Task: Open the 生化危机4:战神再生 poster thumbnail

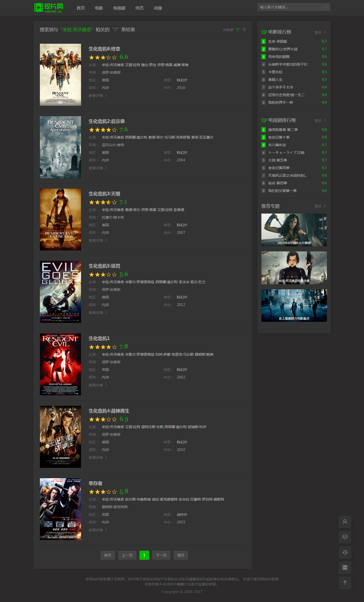Action: coord(60,437)
